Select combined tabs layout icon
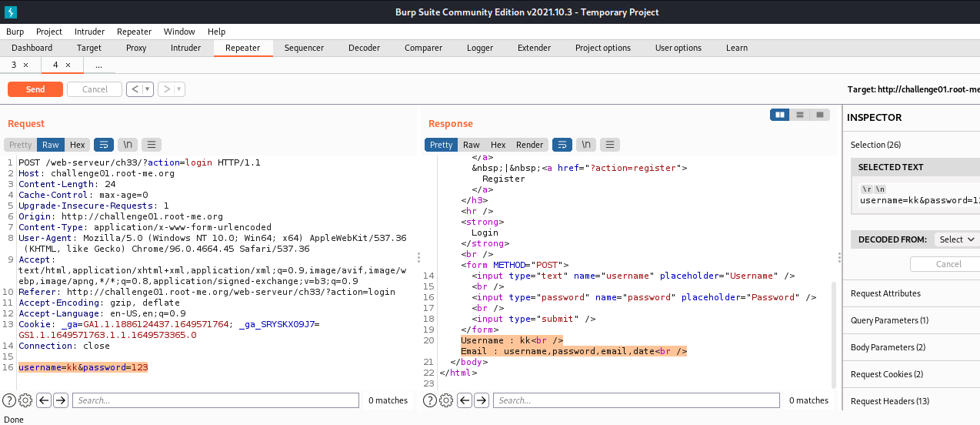Screen dimensions: 980x425 click(x=820, y=115)
